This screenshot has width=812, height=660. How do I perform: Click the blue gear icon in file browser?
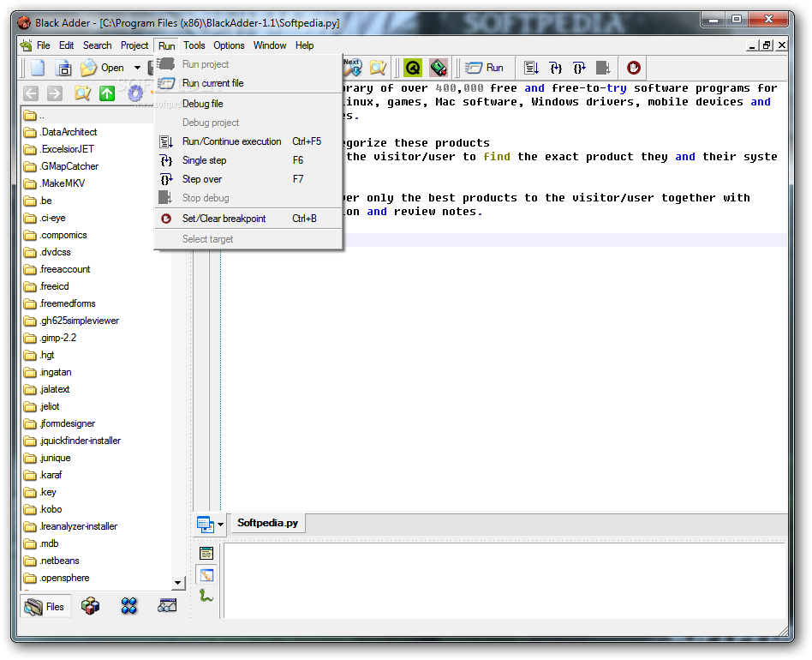point(135,93)
